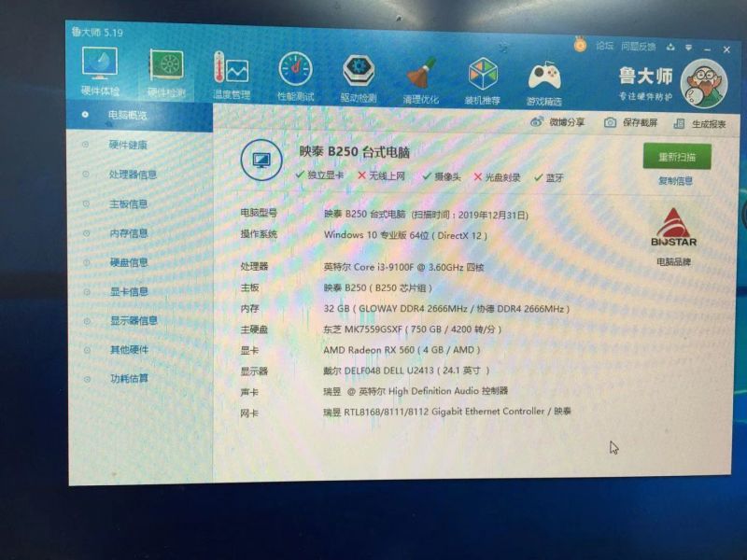The width and height of the screenshot is (747, 560).
Task: Click the AMD Radeon RX 560 value
Action: click(402, 350)
